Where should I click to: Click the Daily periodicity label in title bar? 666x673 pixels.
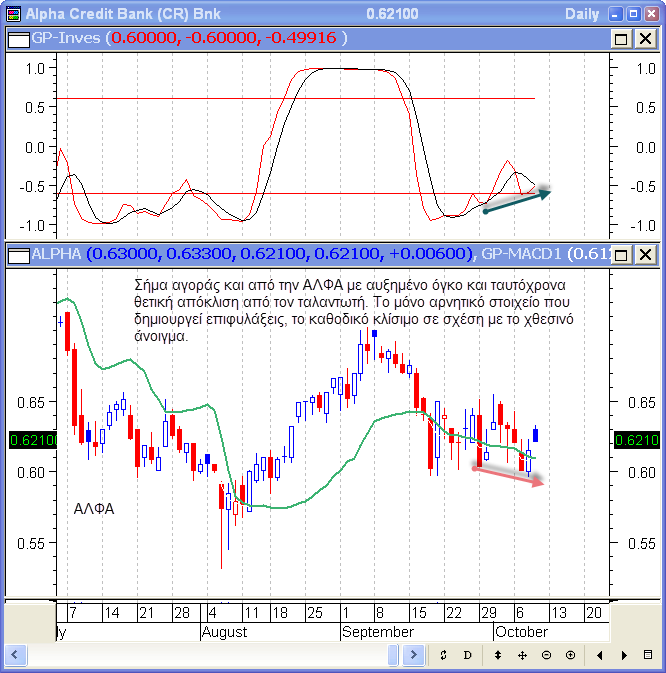(582, 14)
